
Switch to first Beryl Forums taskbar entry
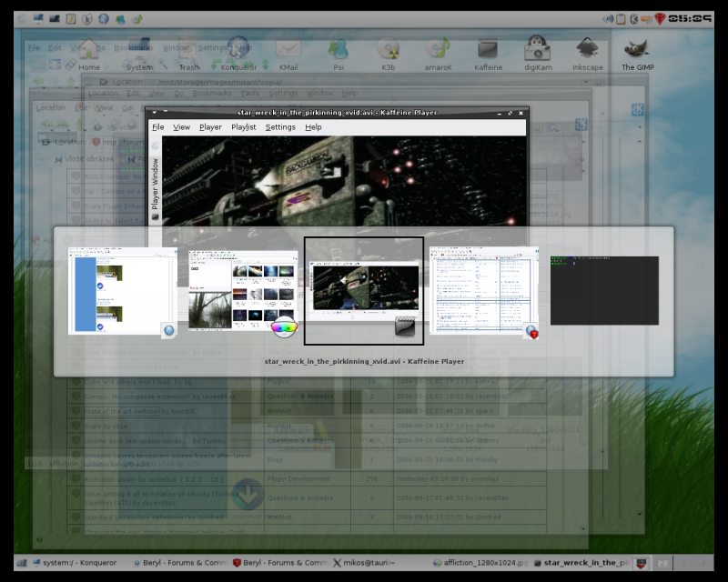click(x=180, y=563)
